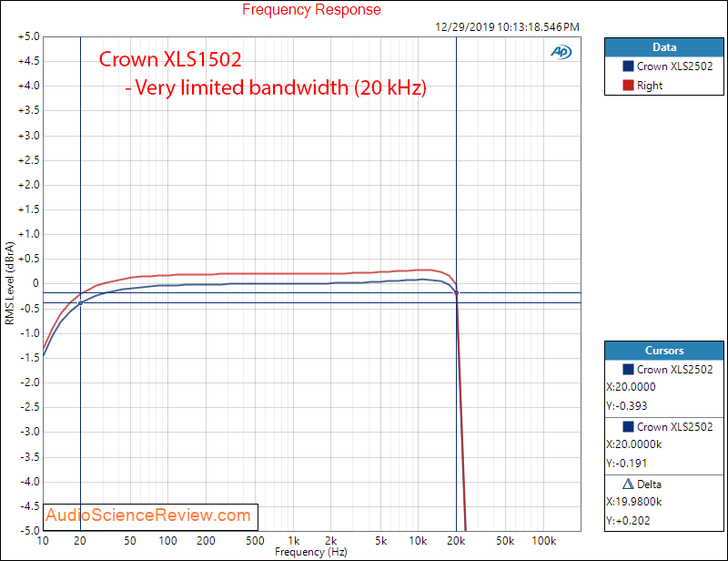The height and width of the screenshot is (561, 728).
Task: Click the Frequency (Hz) axis label
Action: 311,553
